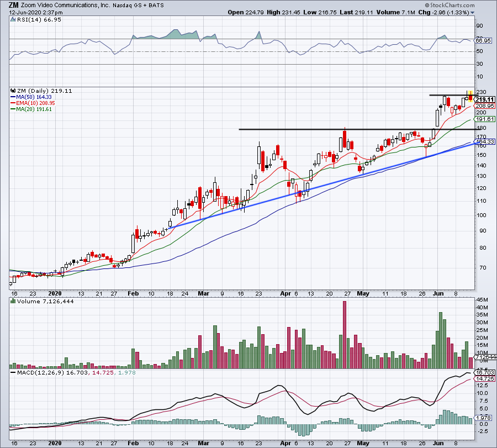This screenshot has height=448, width=497.
Task: Click the green 191.61 MA price tag
Action: pyautogui.click(x=484, y=119)
